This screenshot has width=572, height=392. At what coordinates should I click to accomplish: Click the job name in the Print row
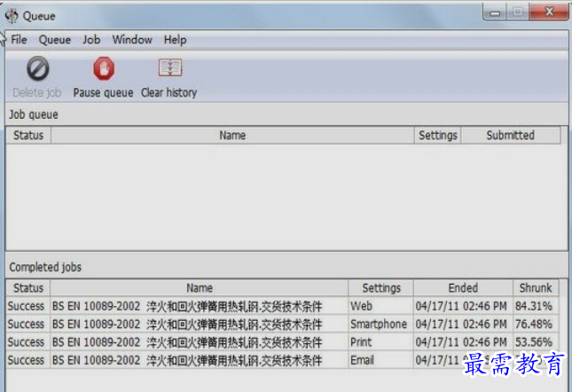click(187, 342)
